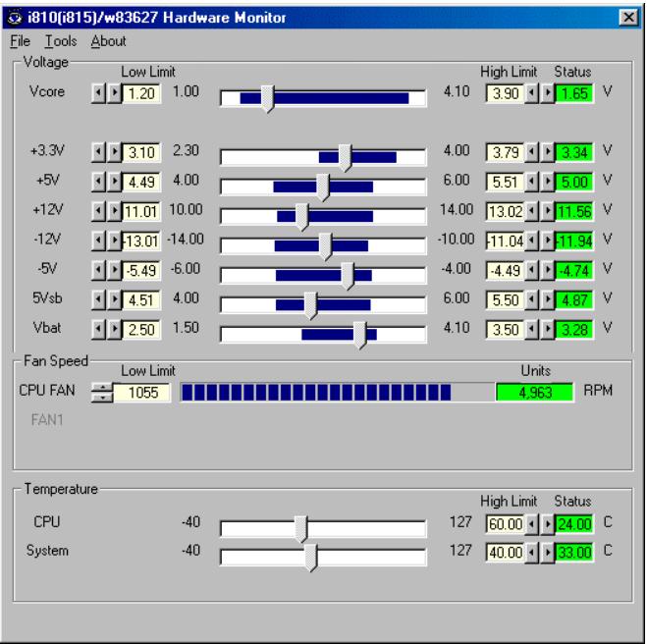Decrease +3.3V high limit with left arrow
The width and height of the screenshot is (647, 644).
click(532, 152)
